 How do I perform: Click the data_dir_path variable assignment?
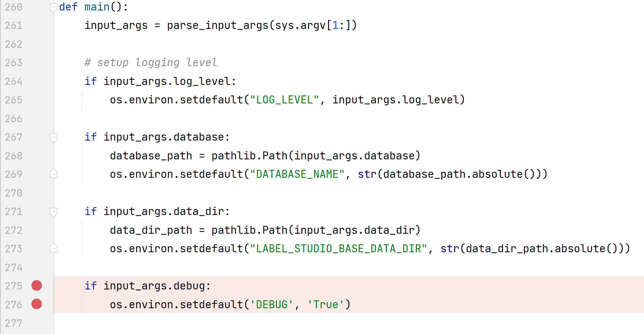(151, 230)
